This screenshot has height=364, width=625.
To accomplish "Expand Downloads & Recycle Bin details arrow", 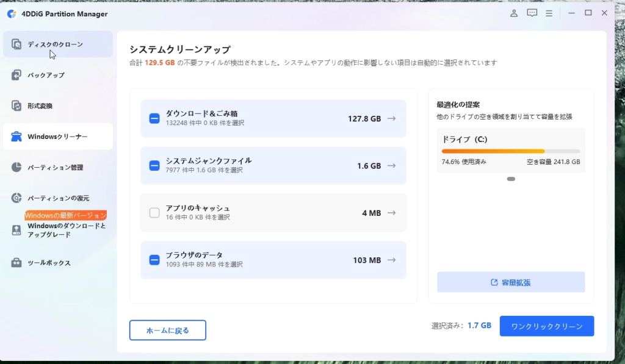I will point(391,119).
